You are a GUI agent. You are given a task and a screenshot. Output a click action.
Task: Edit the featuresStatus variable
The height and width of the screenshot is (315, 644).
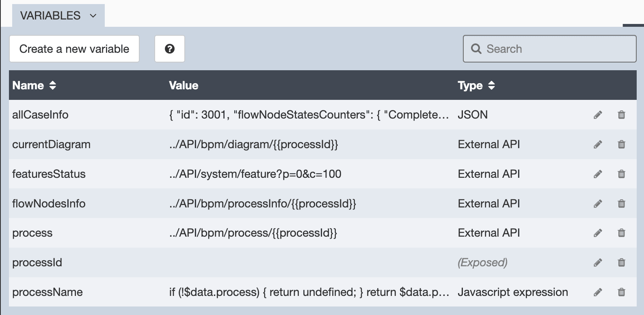pyautogui.click(x=597, y=174)
